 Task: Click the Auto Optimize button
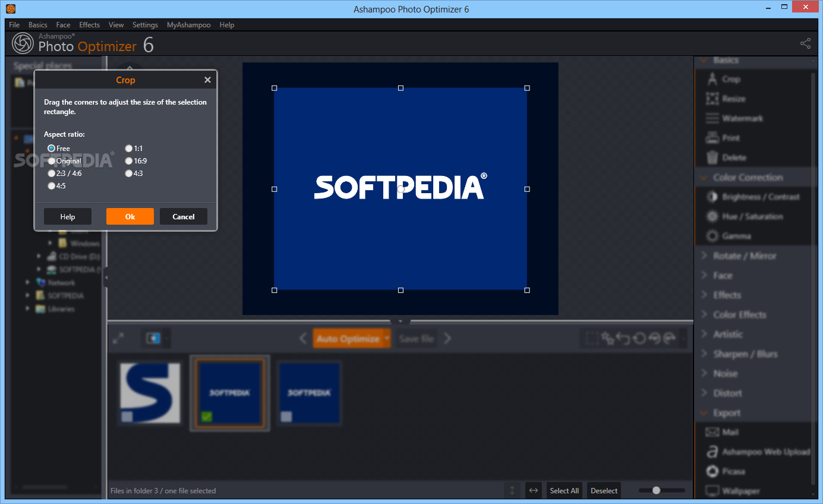[x=348, y=338]
